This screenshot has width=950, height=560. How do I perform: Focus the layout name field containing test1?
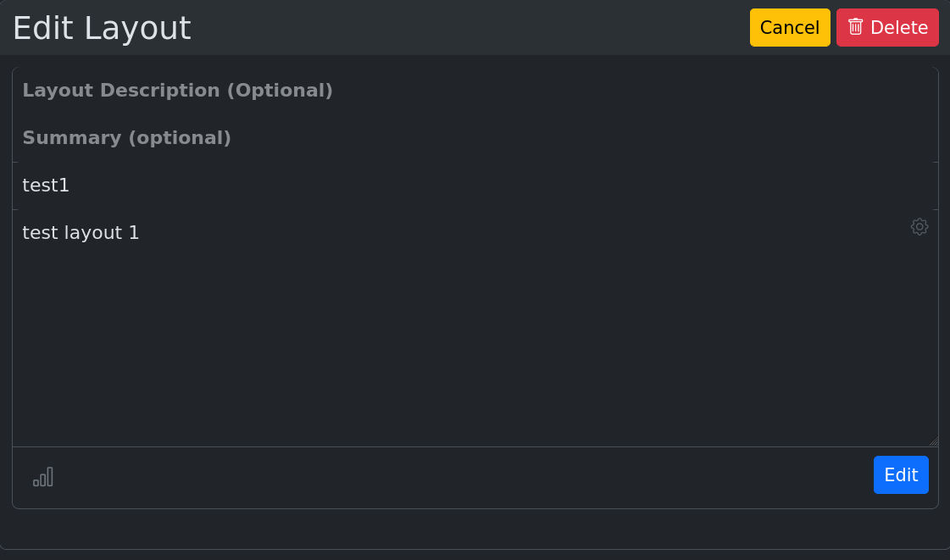[x=424, y=186]
